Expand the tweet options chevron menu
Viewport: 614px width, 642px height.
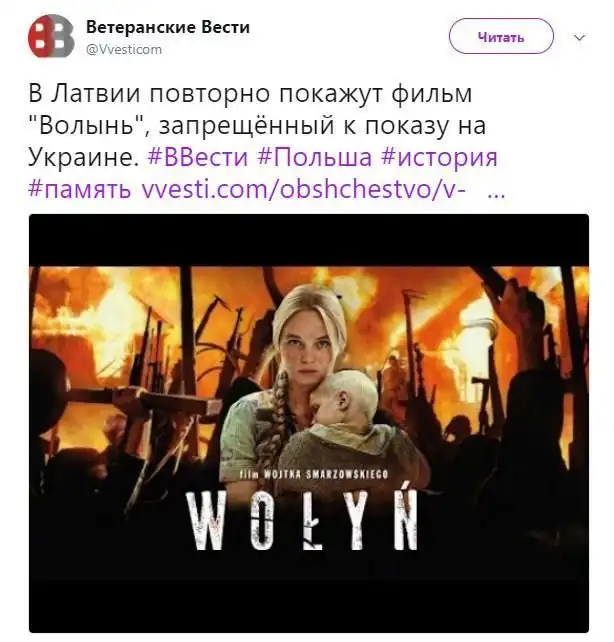pos(580,38)
